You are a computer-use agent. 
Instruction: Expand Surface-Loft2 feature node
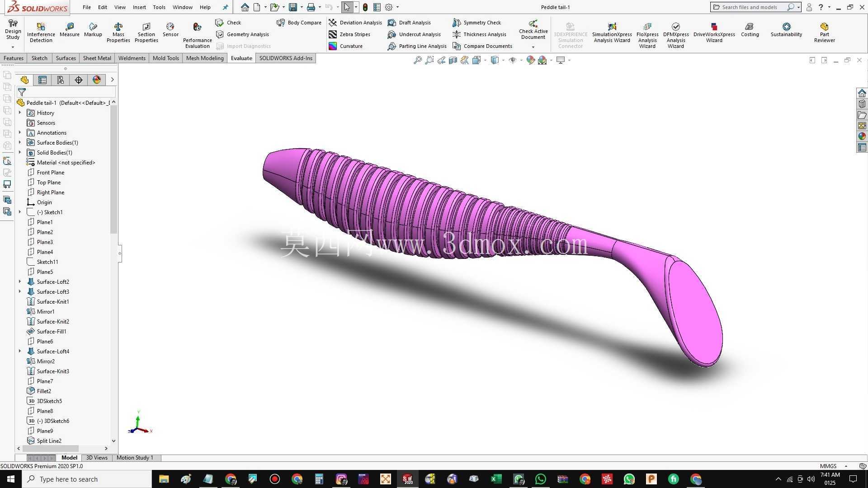(x=20, y=282)
